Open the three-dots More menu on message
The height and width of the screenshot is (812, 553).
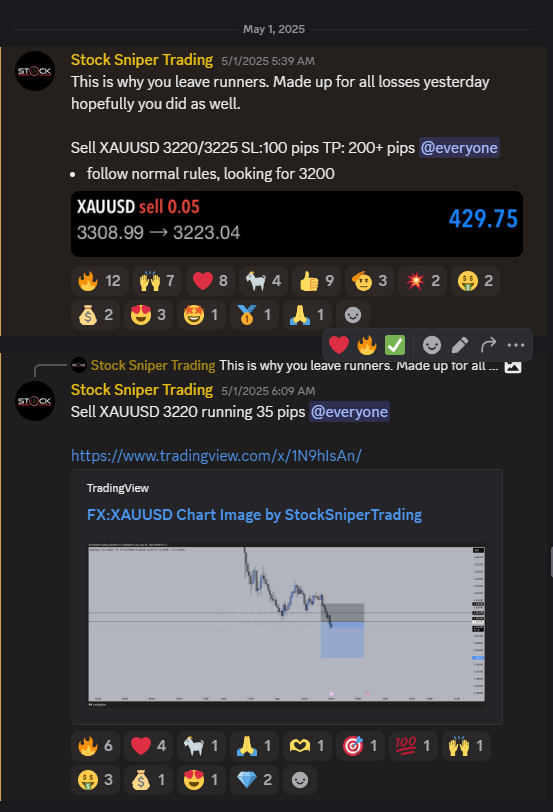[516, 345]
